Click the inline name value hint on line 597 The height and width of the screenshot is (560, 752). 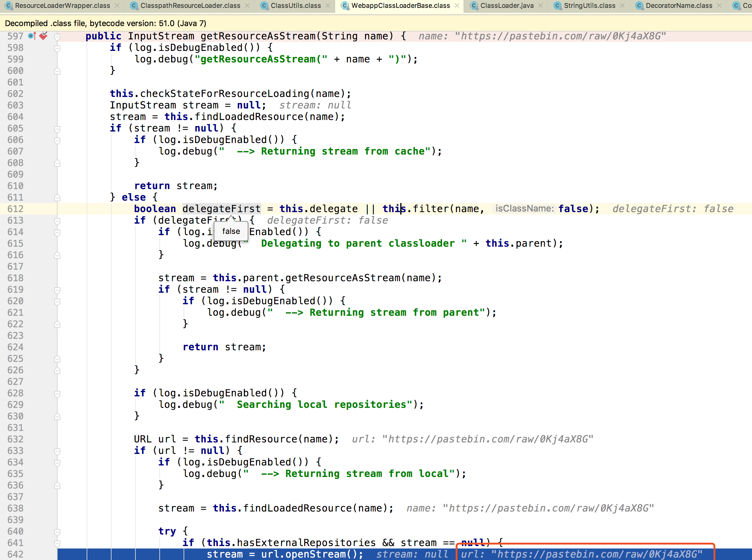[542, 36]
